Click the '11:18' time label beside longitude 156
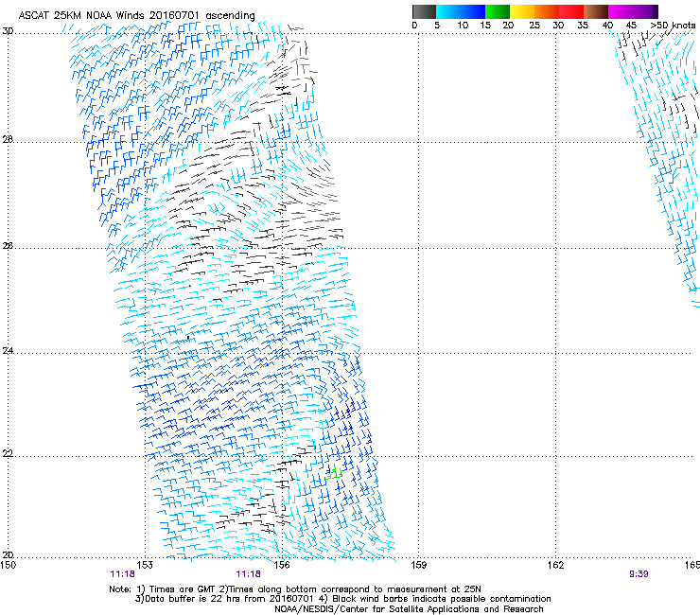Screen dimensions: 700x615 pos(248,574)
